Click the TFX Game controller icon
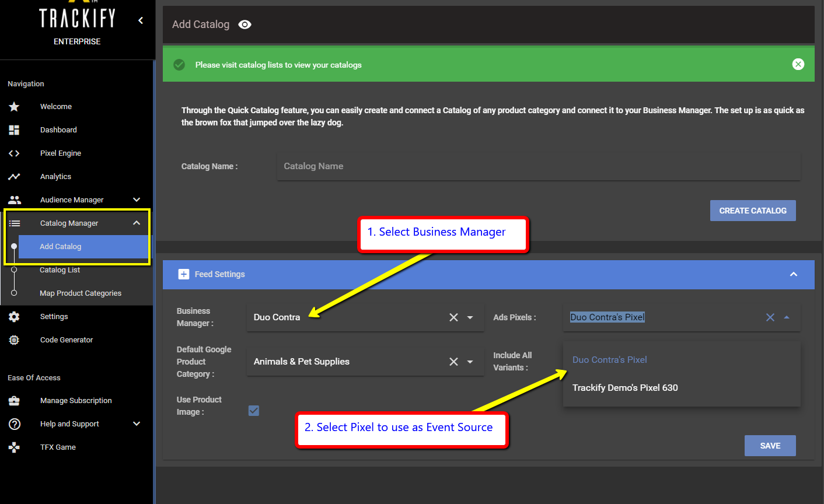The image size is (824, 504). tap(14, 447)
